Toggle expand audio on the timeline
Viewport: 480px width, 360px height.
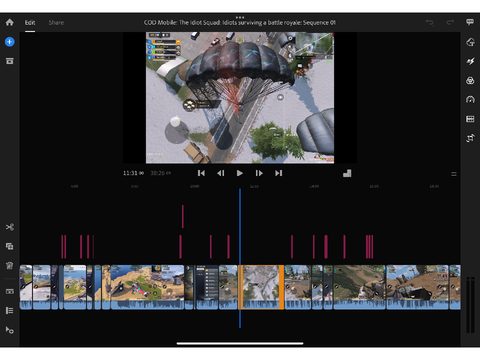pyautogui.click(x=10, y=291)
